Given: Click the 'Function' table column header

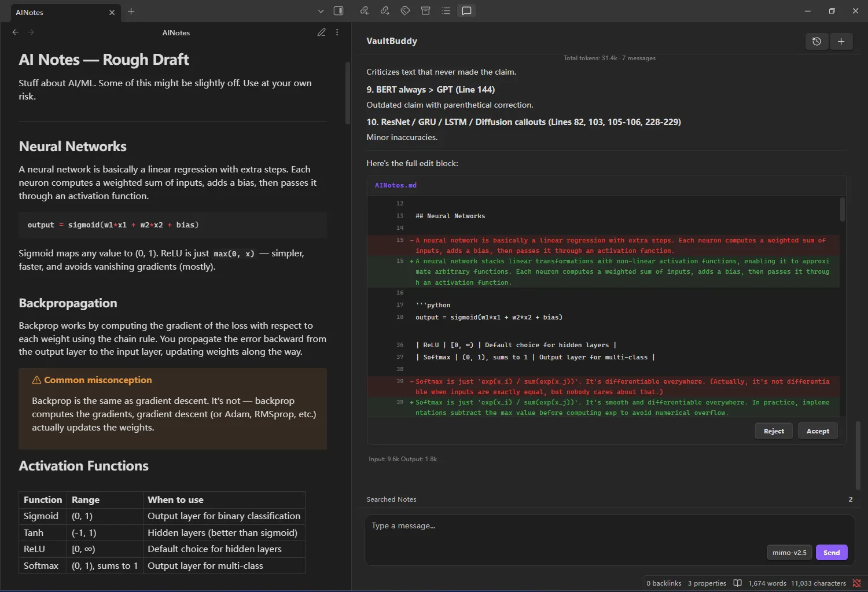Looking at the screenshot, I should [43, 500].
